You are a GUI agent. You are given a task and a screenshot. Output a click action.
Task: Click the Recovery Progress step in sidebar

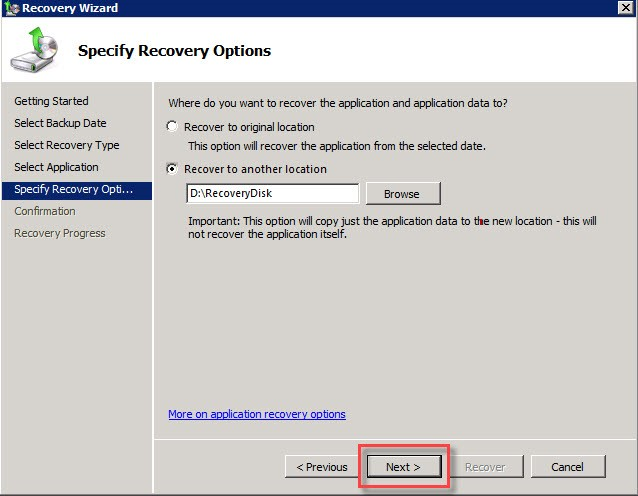[x=59, y=233]
